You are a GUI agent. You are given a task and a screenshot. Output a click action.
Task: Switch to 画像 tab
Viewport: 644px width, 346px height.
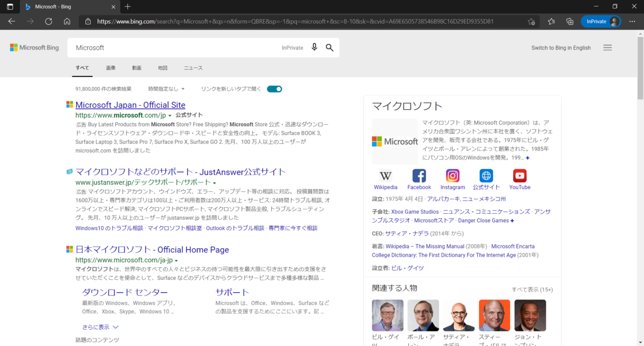click(111, 68)
